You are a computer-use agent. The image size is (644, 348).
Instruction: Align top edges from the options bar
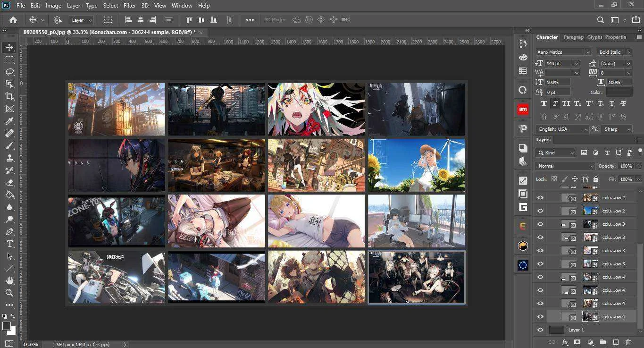coord(189,20)
